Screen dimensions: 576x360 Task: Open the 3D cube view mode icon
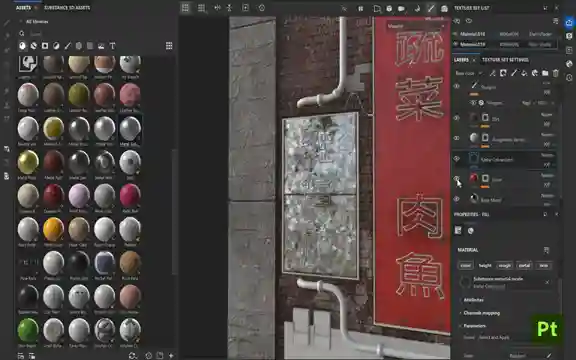(x=389, y=8)
